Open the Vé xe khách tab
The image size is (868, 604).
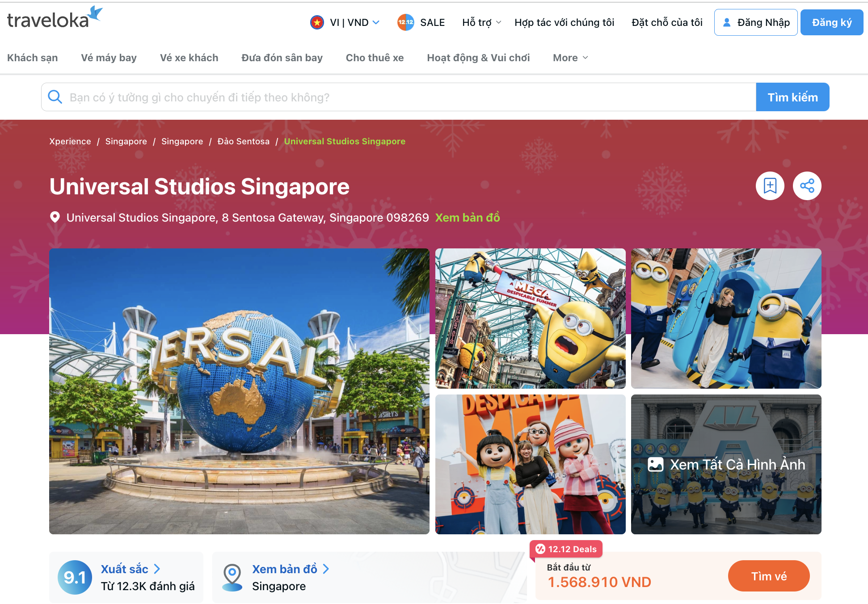pyautogui.click(x=189, y=58)
